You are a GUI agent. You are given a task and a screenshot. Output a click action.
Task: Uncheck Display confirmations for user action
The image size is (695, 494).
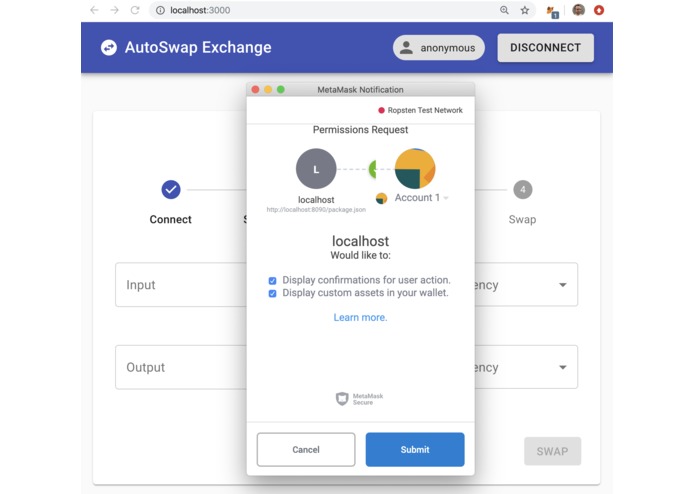tap(273, 280)
